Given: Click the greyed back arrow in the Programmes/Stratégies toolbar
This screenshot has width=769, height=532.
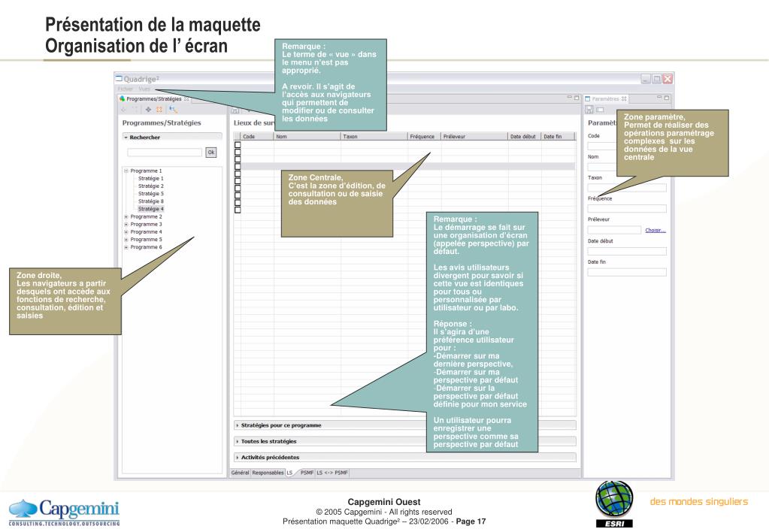Looking at the screenshot, I should 123,110.
